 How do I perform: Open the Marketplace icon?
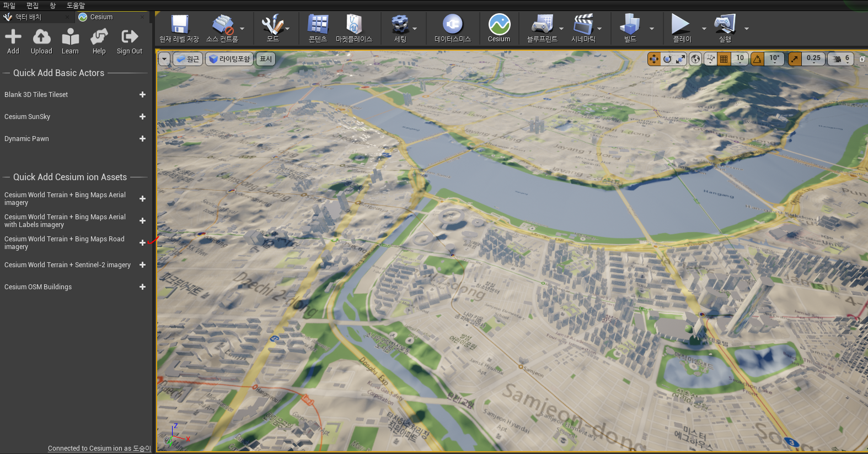(x=354, y=29)
